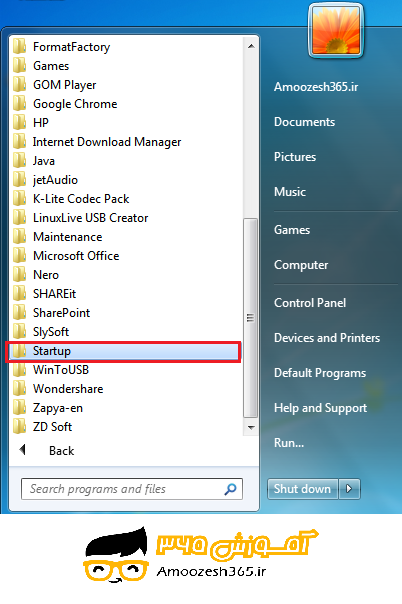The height and width of the screenshot is (604, 402).
Task: Click the SlySoft folder icon
Action: [x=19, y=331]
